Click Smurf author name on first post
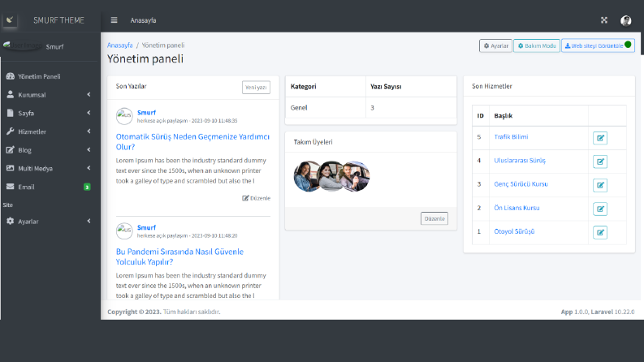This screenshot has width=644, height=362. pyautogui.click(x=146, y=113)
